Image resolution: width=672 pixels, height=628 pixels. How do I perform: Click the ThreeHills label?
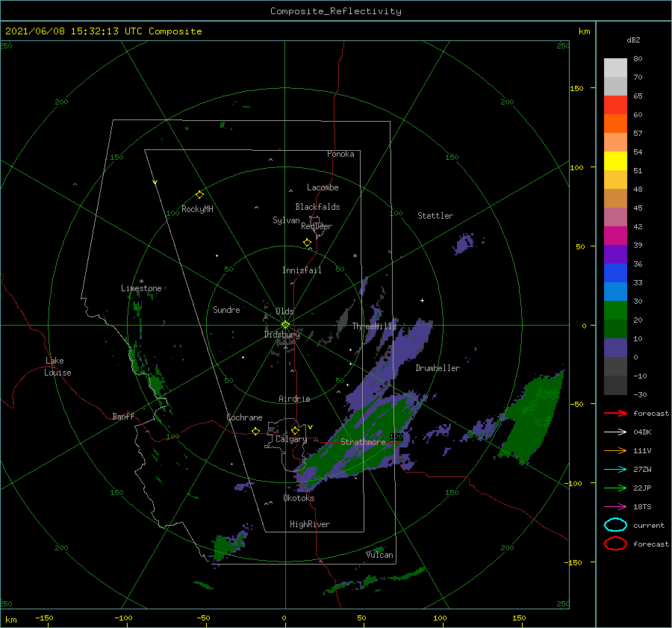pyautogui.click(x=374, y=326)
